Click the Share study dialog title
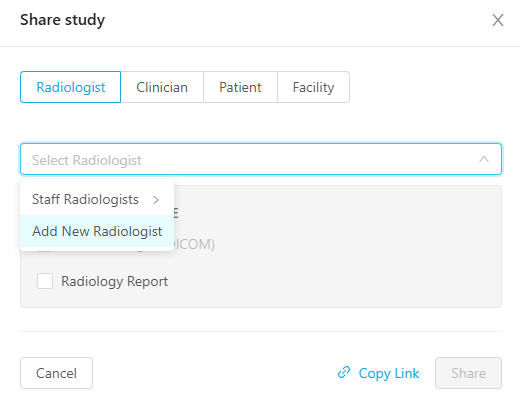Screen dimensions: 520x407 click(x=62, y=20)
